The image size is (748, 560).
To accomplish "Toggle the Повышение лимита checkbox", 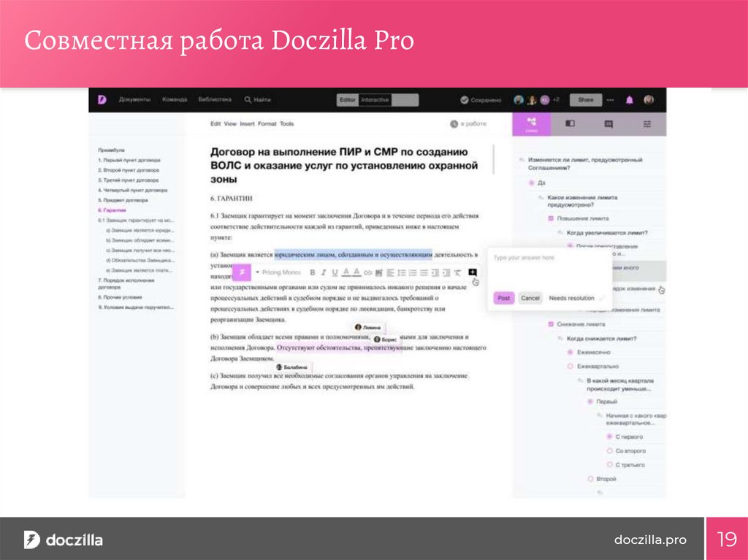I will tap(551, 218).
